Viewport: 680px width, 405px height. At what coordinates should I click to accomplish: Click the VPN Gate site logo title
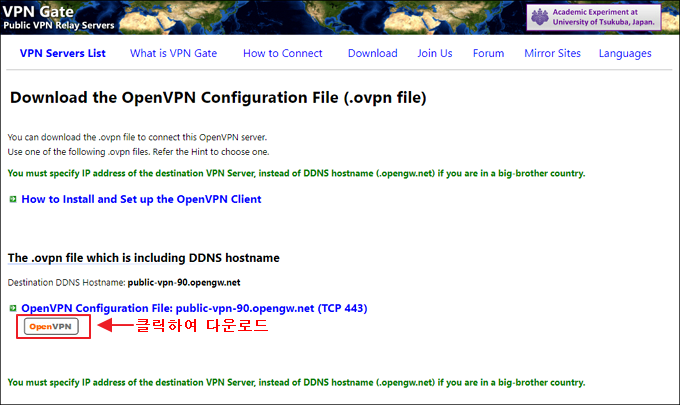38,11
